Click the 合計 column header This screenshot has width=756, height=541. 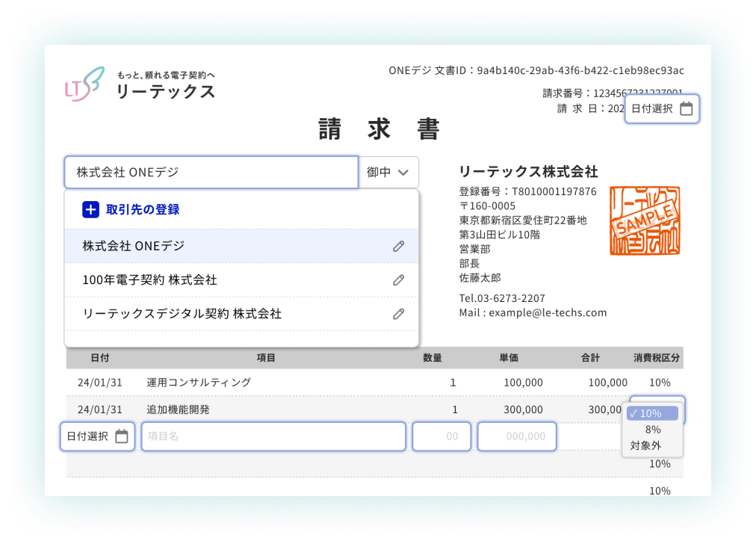tap(590, 358)
